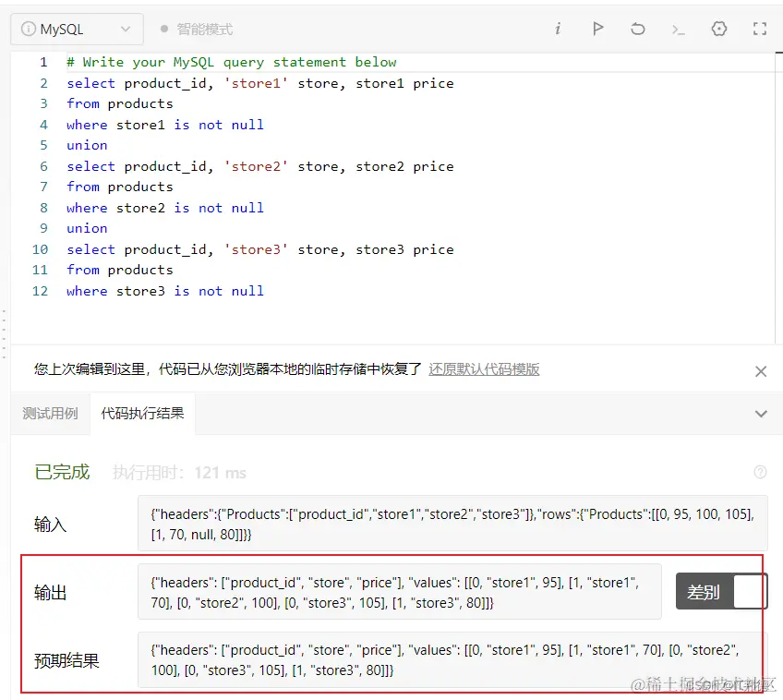Switch to the 代码执行结果 tab
783x700 pixels.
coord(142,414)
